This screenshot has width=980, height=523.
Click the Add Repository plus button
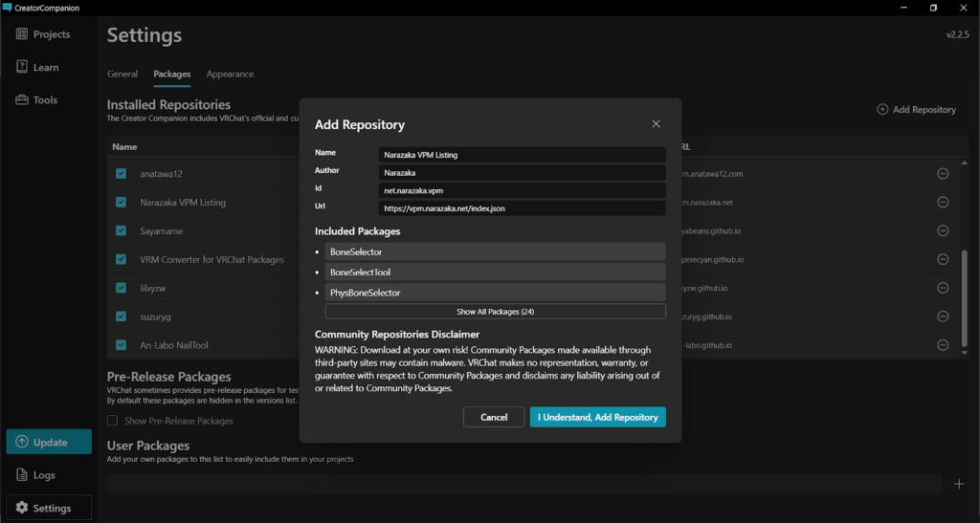(x=916, y=109)
